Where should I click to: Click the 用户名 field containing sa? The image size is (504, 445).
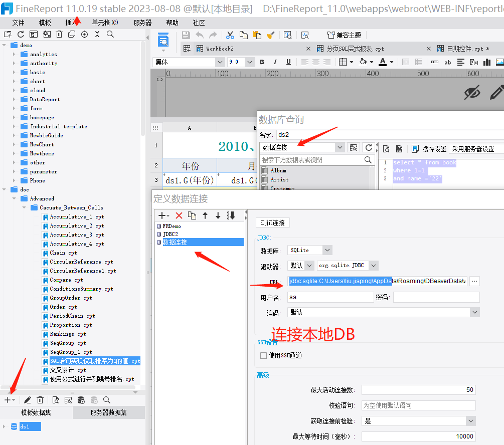point(330,297)
